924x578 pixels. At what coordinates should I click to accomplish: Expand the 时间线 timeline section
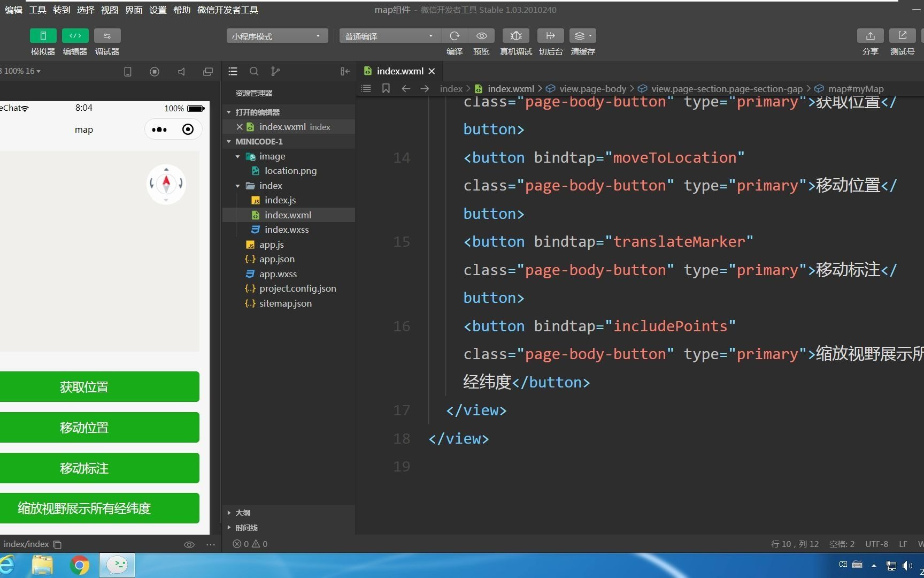tap(289, 528)
